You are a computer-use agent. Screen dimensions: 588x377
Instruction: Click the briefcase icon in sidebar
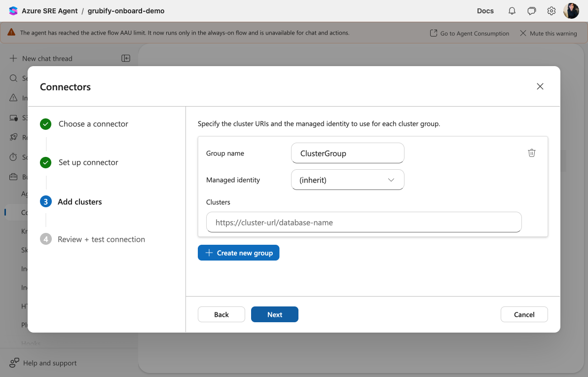(13, 177)
